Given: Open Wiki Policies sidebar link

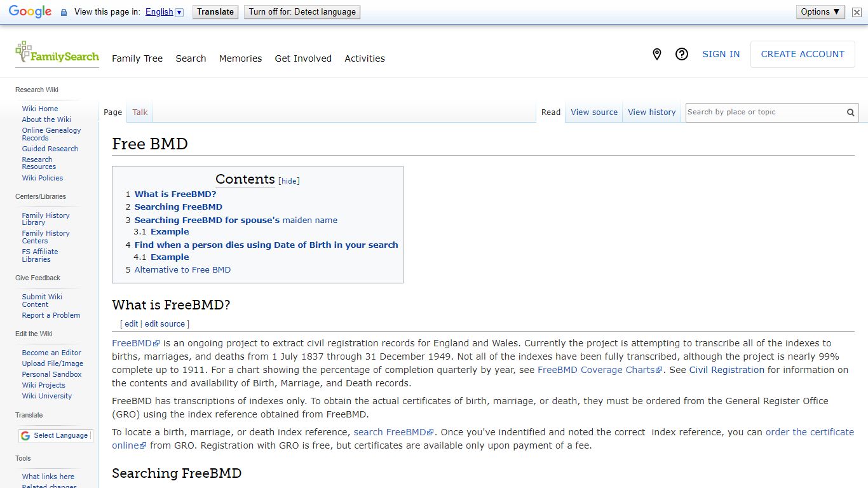Looking at the screenshot, I should 43,178.
